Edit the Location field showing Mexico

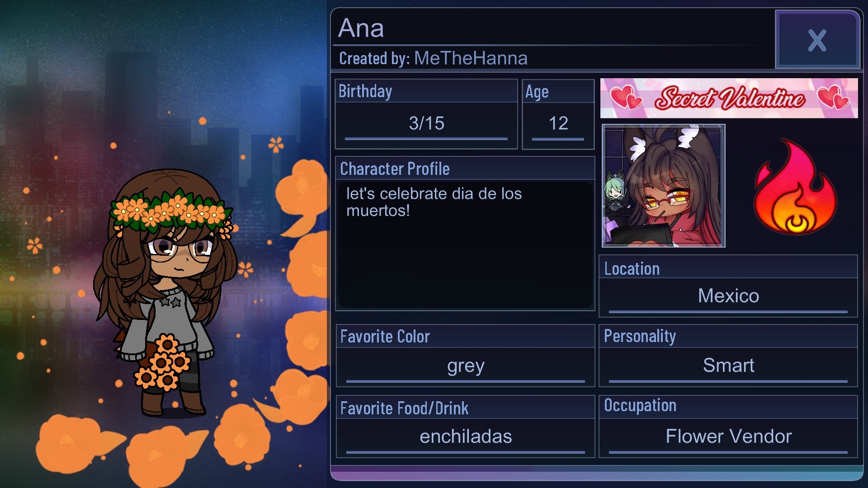click(x=728, y=296)
